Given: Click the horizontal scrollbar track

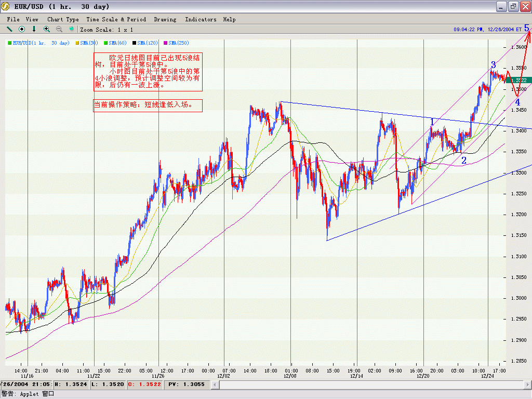Looking at the screenshot, I should pyautogui.click(x=371, y=384).
